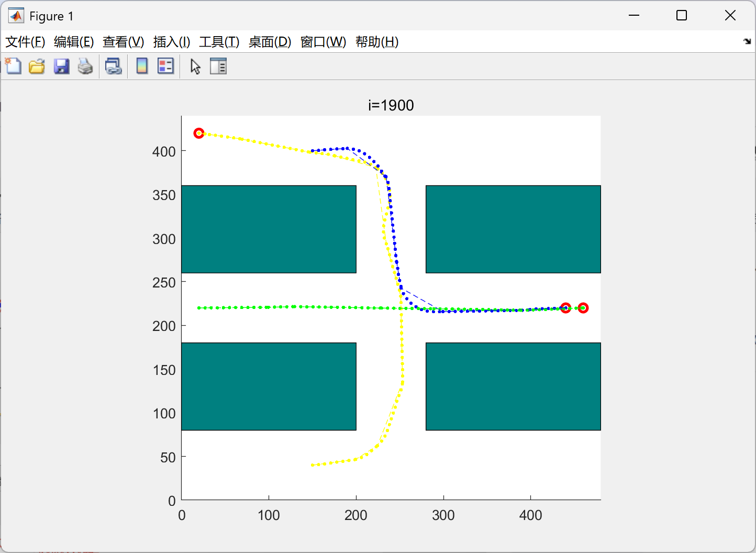This screenshot has height=553, width=756.
Task: Open the 编辑(E) menu
Action: 74,42
